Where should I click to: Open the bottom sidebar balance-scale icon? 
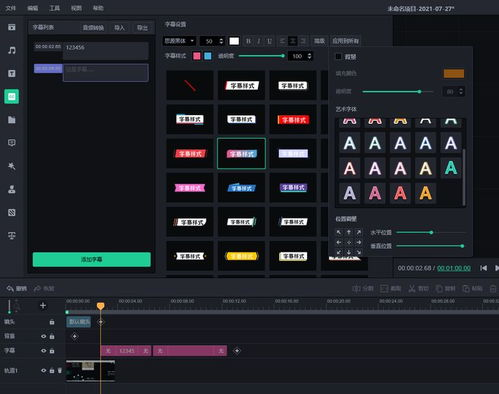(12, 236)
